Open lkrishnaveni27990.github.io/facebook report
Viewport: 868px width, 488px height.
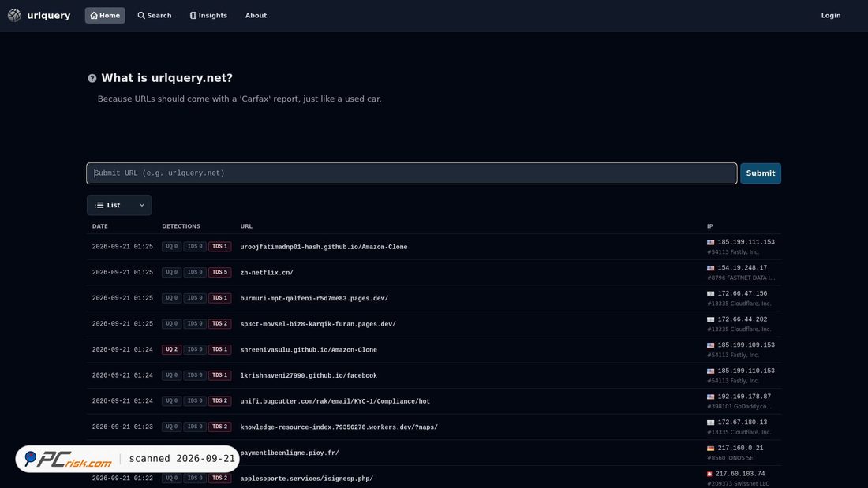pos(309,376)
